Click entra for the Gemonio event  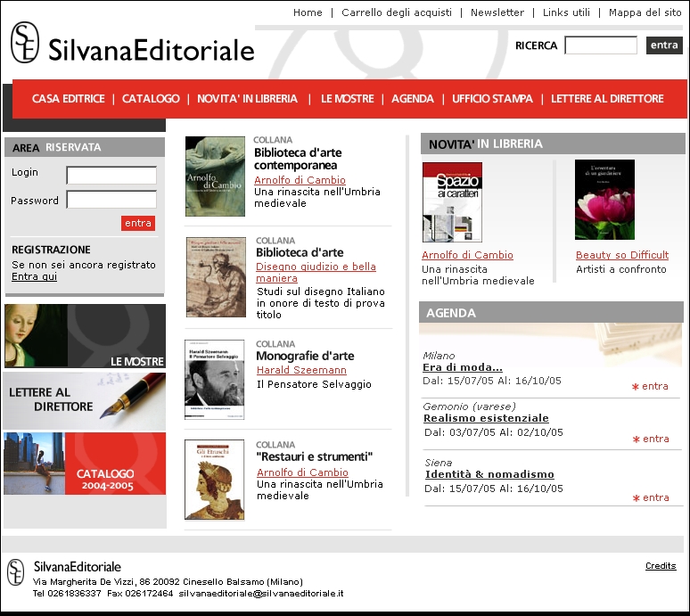(652, 439)
